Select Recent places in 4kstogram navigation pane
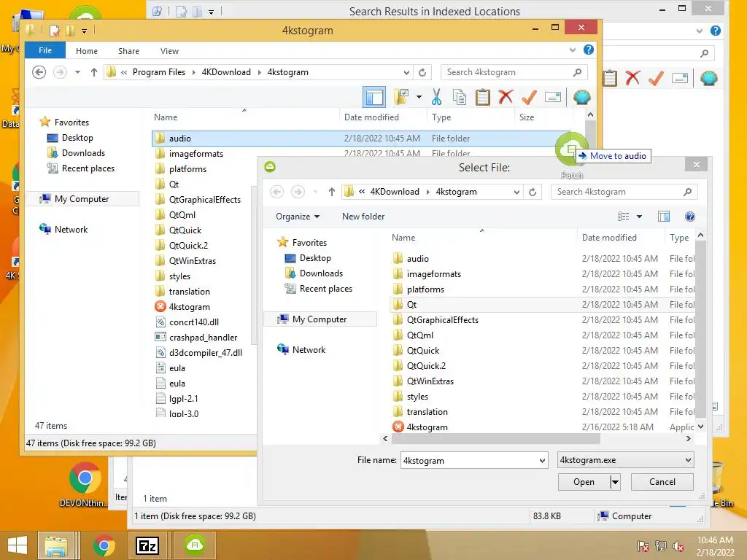 point(88,168)
